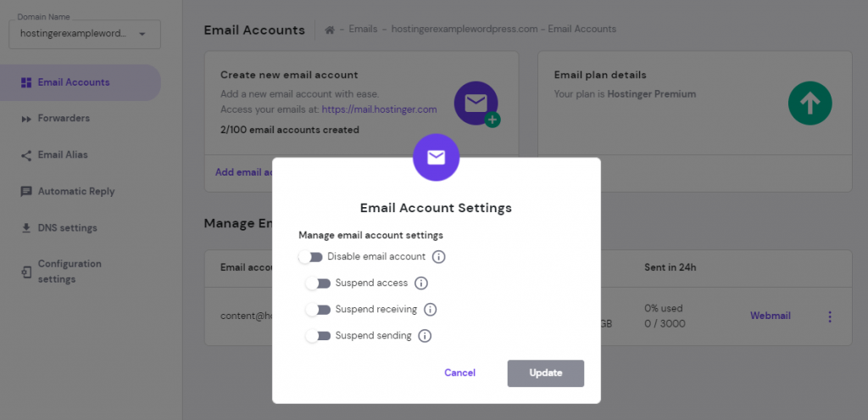Open the three-dot menu for email account
Image resolution: width=868 pixels, height=420 pixels.
pyautogui.click(x=830, y=316)
